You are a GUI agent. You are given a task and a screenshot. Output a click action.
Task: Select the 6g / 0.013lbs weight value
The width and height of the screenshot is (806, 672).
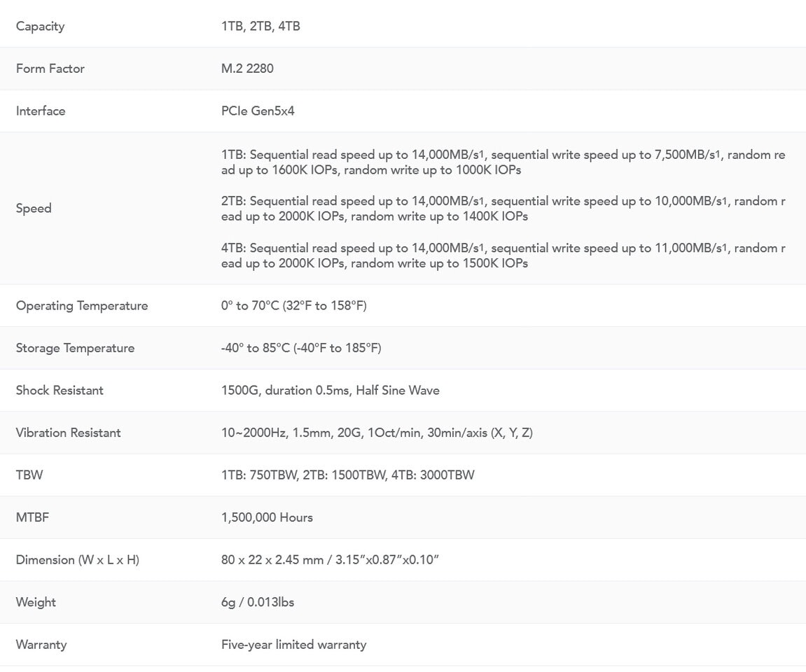258,602
